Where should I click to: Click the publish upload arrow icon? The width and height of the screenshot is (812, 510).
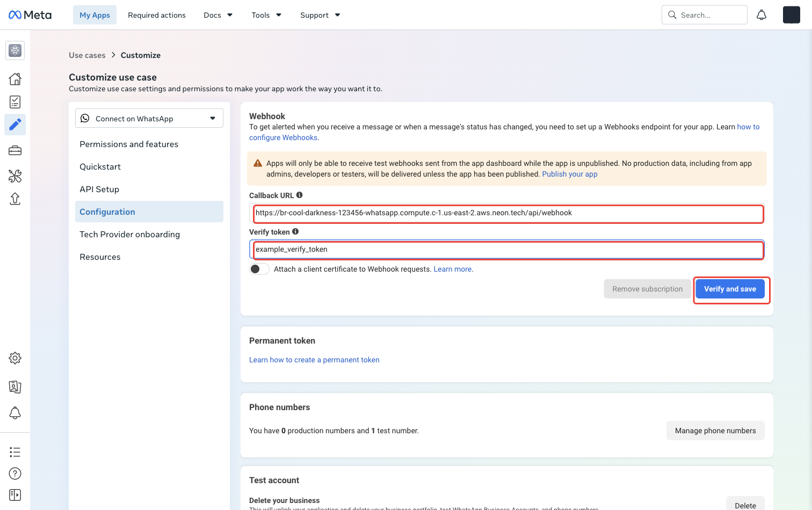(15, 199)
